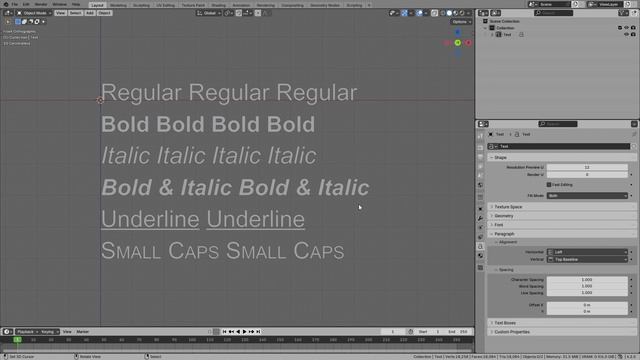Toggle the Collection exclude checkbox in outliner
640x360 pixels.
620,28
